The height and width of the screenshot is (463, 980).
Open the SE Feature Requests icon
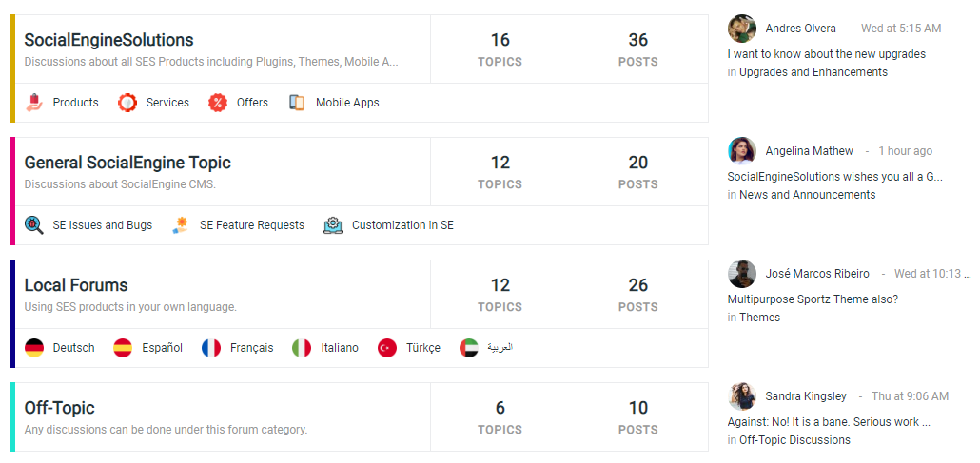181,225
